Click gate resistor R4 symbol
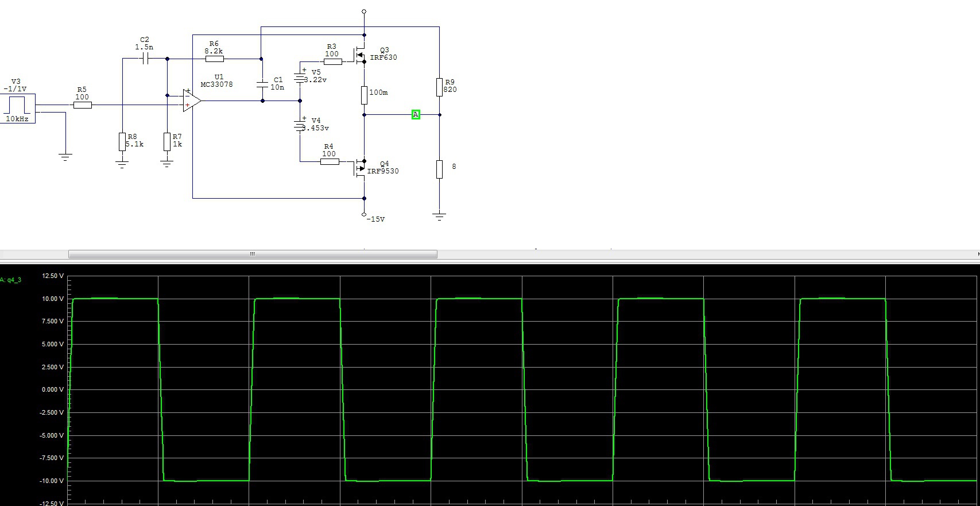 tap(330, 161)
